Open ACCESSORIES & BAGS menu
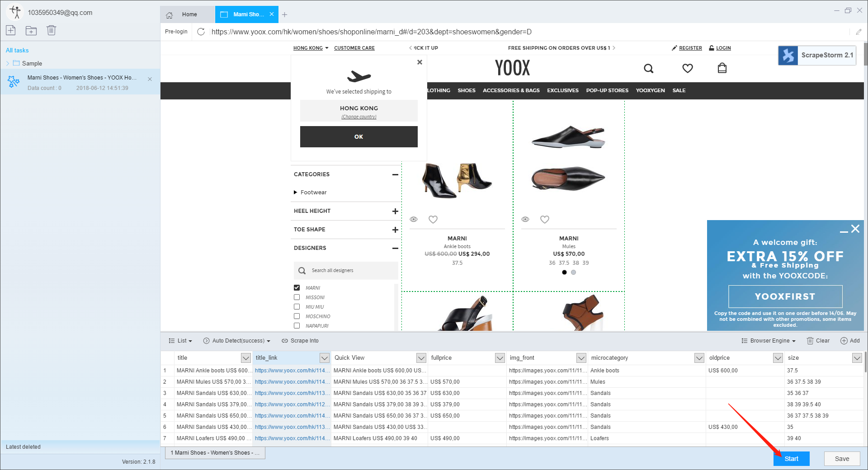The width and height of the screenshot is (868, 470). click(x=511, y=90)
